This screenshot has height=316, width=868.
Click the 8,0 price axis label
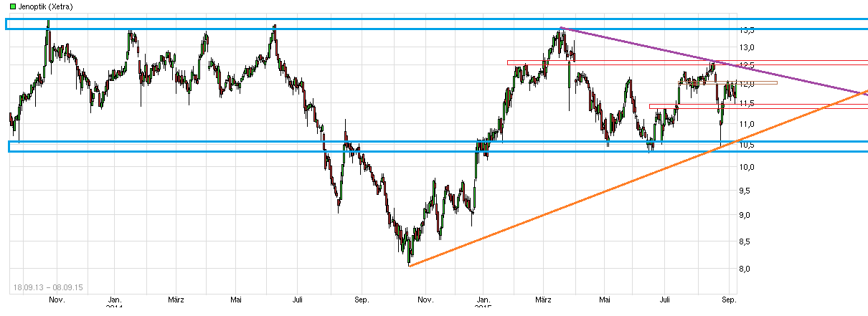(746, 269)
